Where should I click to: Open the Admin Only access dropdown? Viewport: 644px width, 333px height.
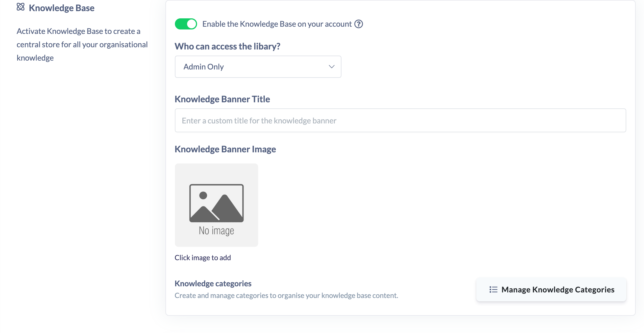258,67
